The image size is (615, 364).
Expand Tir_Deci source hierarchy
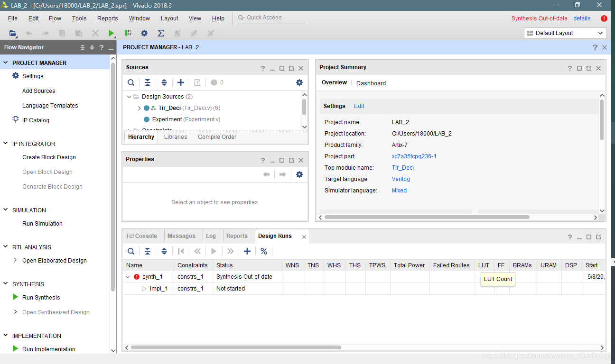coord(139,108)
